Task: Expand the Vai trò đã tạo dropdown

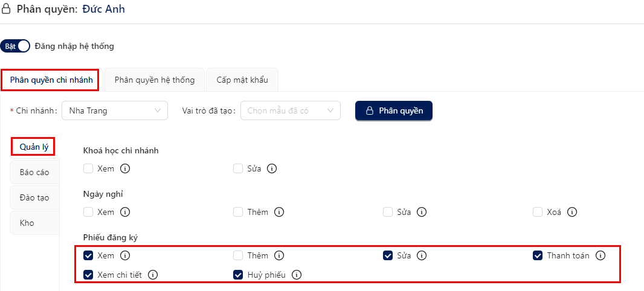Action: (x=291, y=111)
